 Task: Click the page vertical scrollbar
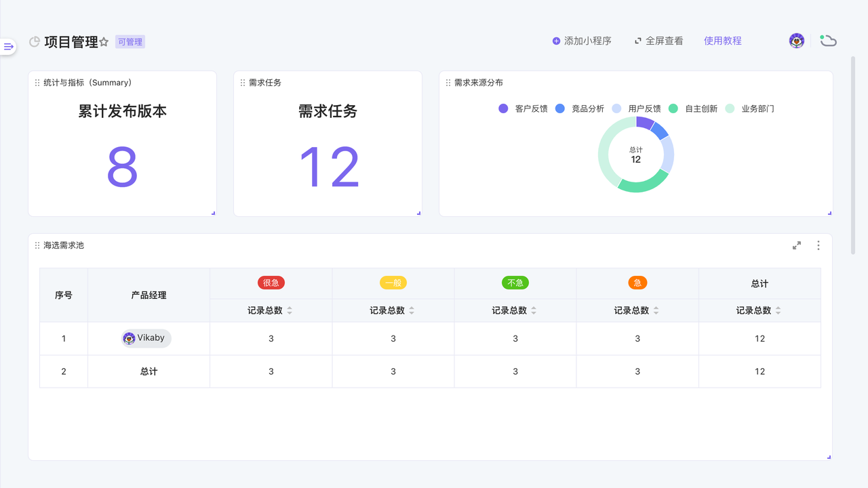(x=853, y=156)
